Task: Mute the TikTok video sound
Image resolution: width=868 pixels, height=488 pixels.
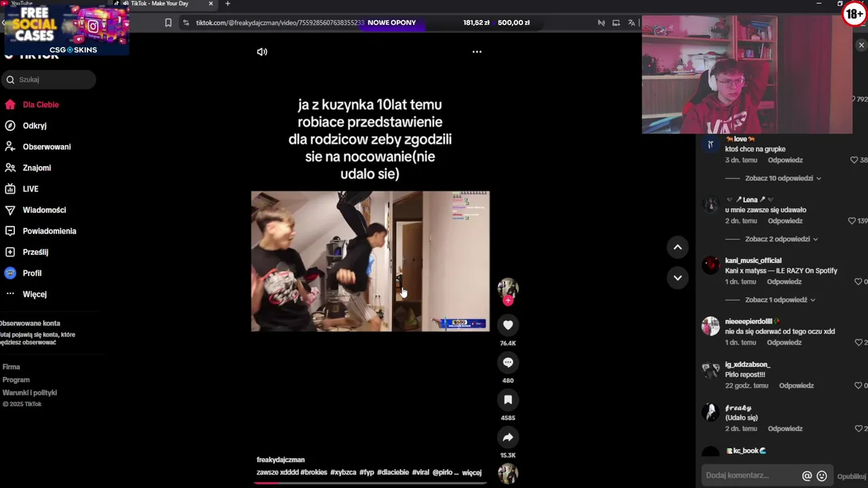Action: coord(262,52)
